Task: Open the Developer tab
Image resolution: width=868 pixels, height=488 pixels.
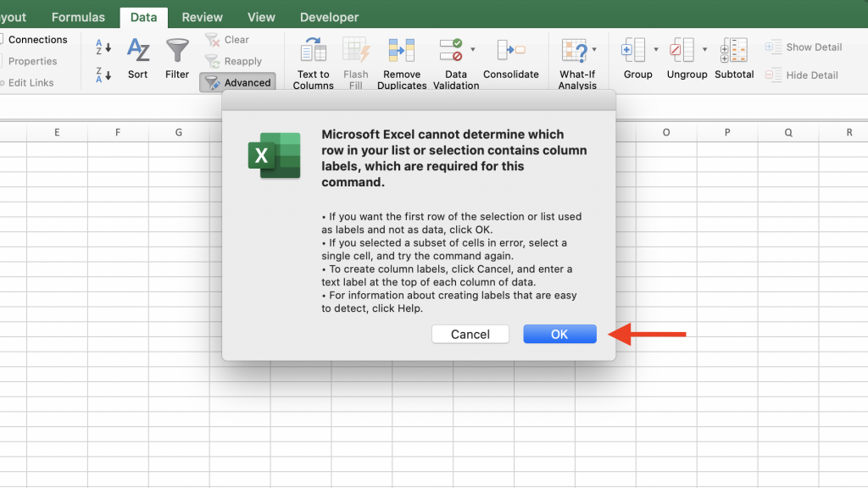Action: tap(330, 17)
